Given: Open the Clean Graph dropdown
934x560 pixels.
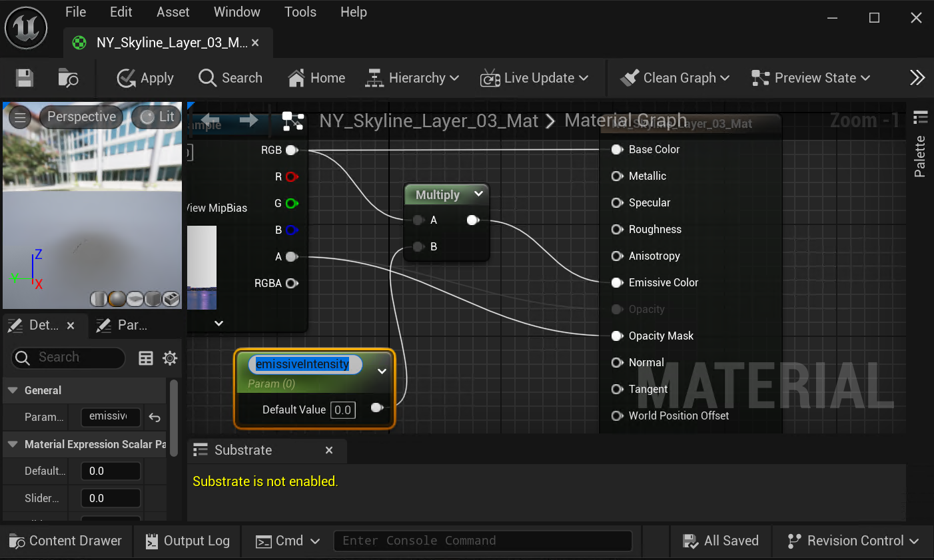Looking at the screenshot, I should pos(675,78).
